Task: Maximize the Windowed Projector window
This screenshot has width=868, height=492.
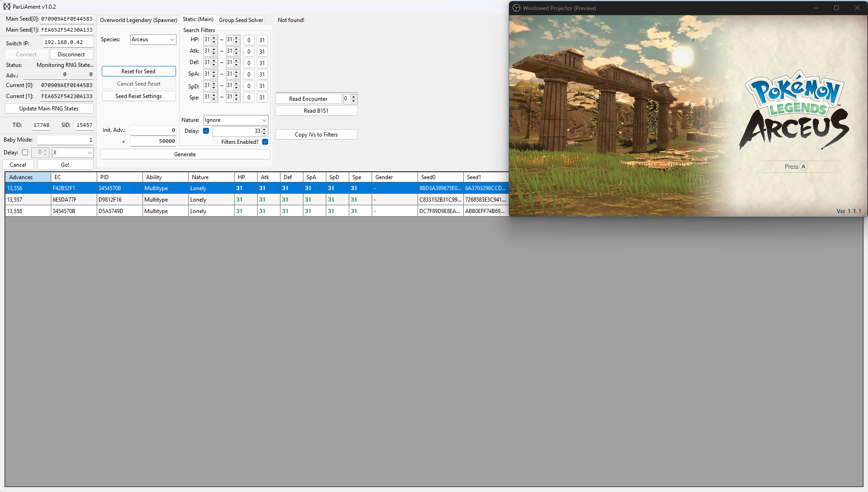Action: 836,8
